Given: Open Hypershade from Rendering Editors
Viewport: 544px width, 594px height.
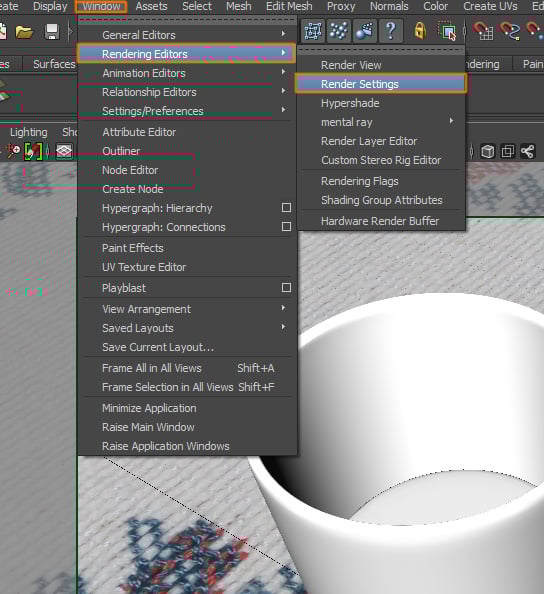Looking at the screenshot, I should coord(381,103).
